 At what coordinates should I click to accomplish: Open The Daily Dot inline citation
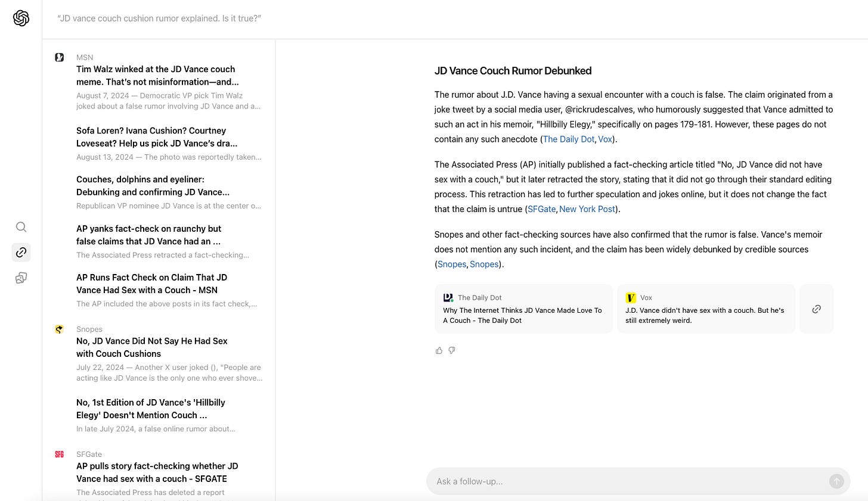click(x=569, y=139)
